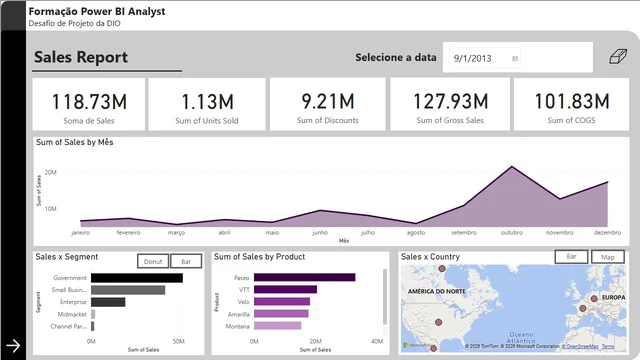Click the Canada bubble on the map

(x=442, y=269)
